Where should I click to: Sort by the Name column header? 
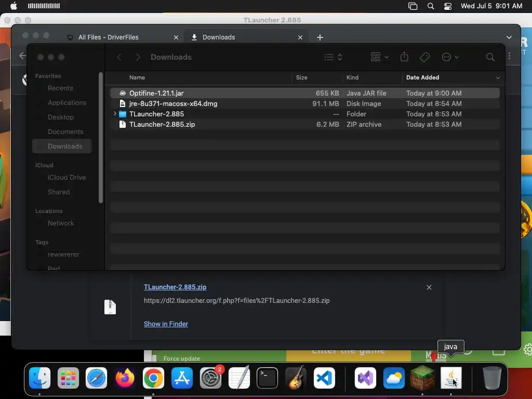coord(137,78)
